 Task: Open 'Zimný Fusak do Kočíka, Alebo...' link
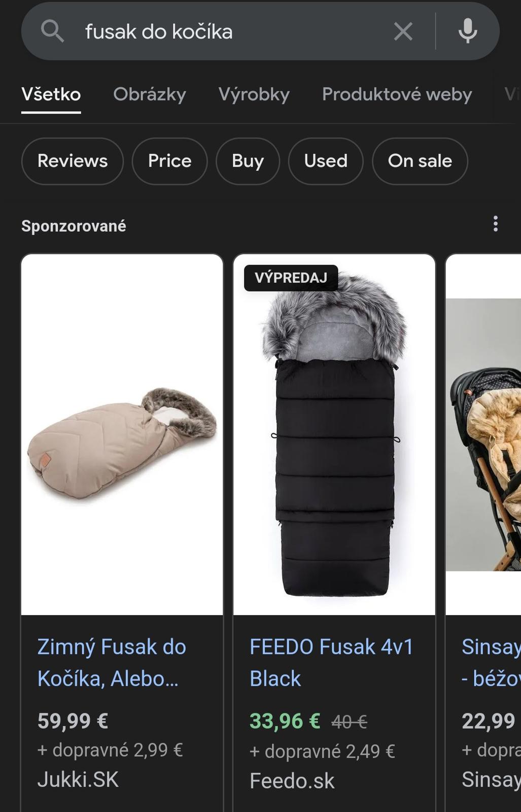click(x=112, y=663)
